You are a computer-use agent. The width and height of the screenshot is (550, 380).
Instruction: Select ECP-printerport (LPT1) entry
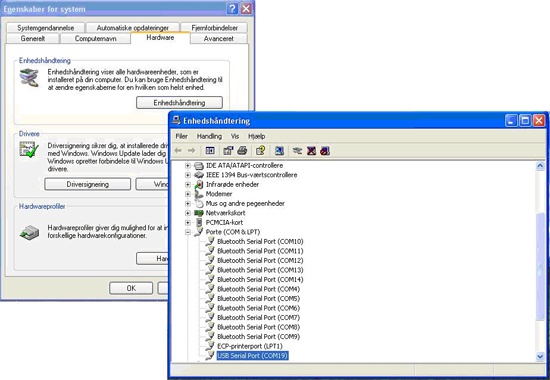pyautogui.click(x=249, y=346)
